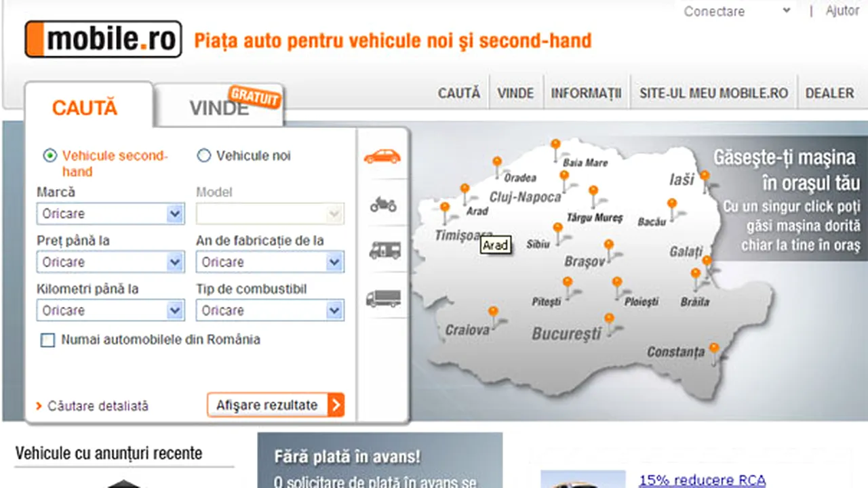Select Vehicule second-hand radio option

tap(50, 156)
